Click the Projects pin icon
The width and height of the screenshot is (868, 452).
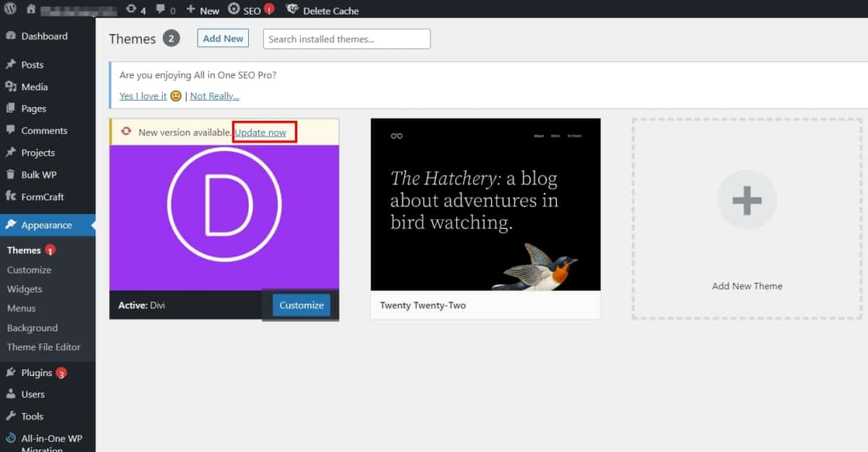click(x=10, y=153)
